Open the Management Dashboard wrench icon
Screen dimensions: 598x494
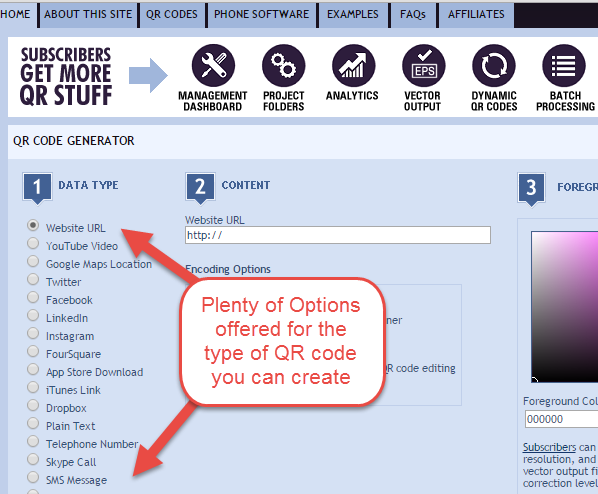coord(213,65)
